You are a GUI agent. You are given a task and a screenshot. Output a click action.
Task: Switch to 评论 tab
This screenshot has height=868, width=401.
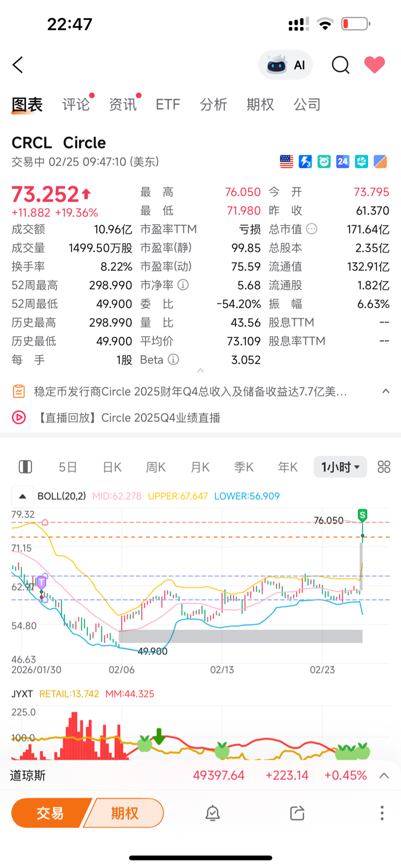[x=76, y=104]
